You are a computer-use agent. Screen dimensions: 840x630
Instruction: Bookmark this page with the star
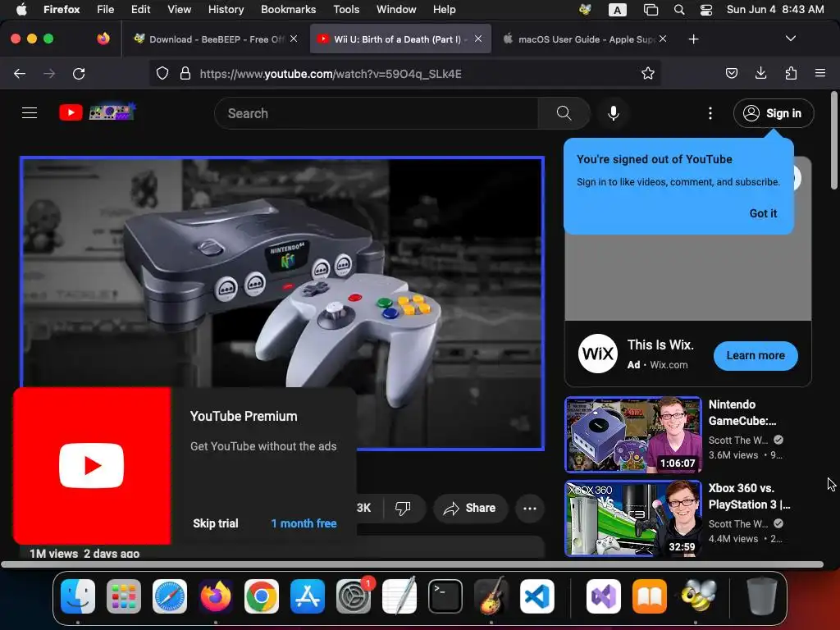tap(648, 73)
